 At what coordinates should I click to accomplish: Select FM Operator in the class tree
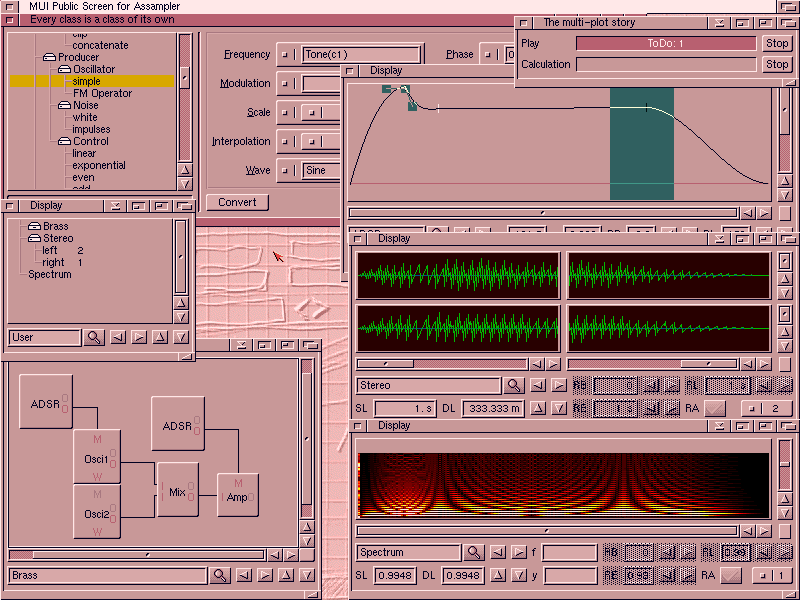click(102, 94)
